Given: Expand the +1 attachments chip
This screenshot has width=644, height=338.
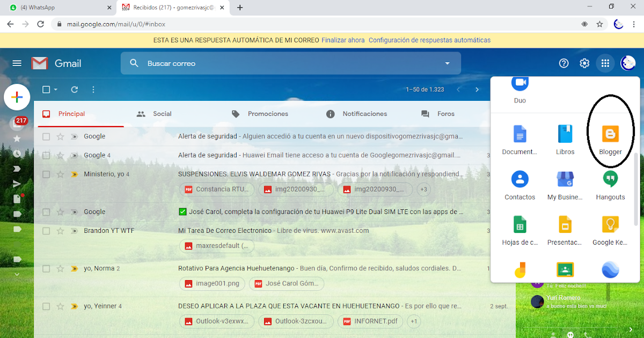Looking at the screenshot, I should (x=413, y=321).
